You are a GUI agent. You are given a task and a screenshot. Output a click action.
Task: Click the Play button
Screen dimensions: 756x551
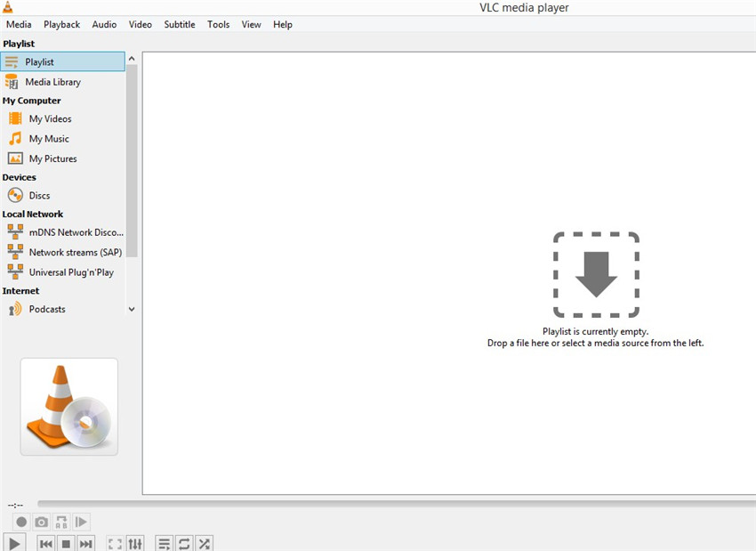click(x=14, y=543)
